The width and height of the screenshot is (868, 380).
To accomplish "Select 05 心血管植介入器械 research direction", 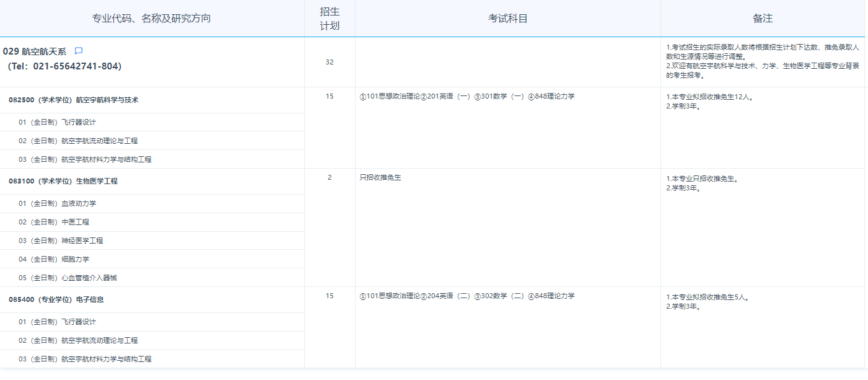I will pyautogui.click(x=68, y=278).
